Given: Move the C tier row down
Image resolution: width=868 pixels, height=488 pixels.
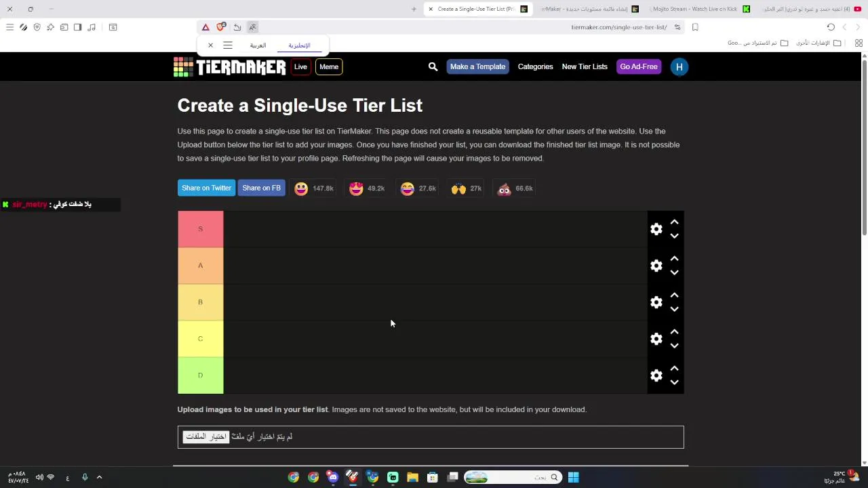Looking at the screenshot, I should point(674,346).
